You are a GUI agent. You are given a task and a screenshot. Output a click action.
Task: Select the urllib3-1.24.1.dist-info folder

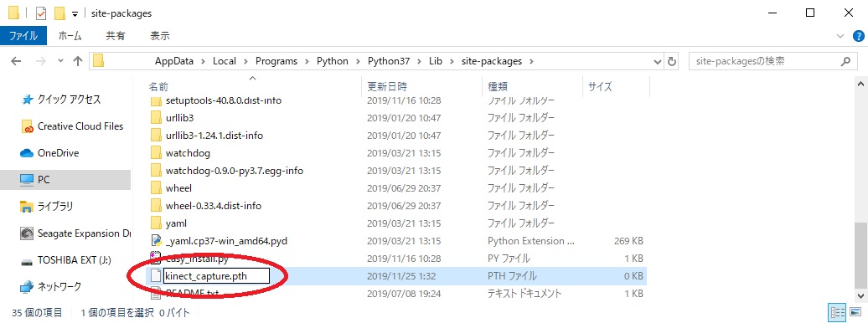(214, 136)
